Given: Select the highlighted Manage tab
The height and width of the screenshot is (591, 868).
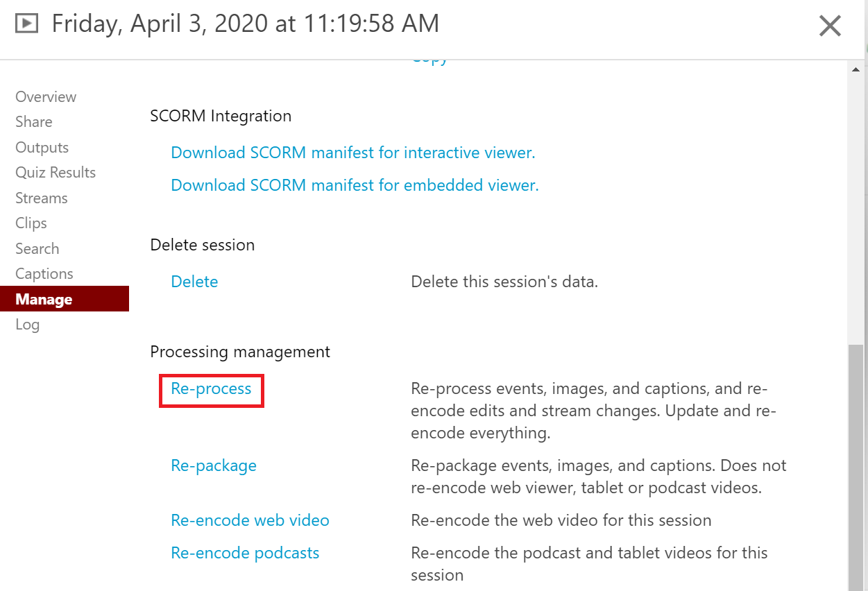Looking at the screenshot, I should tap(65, 299).
